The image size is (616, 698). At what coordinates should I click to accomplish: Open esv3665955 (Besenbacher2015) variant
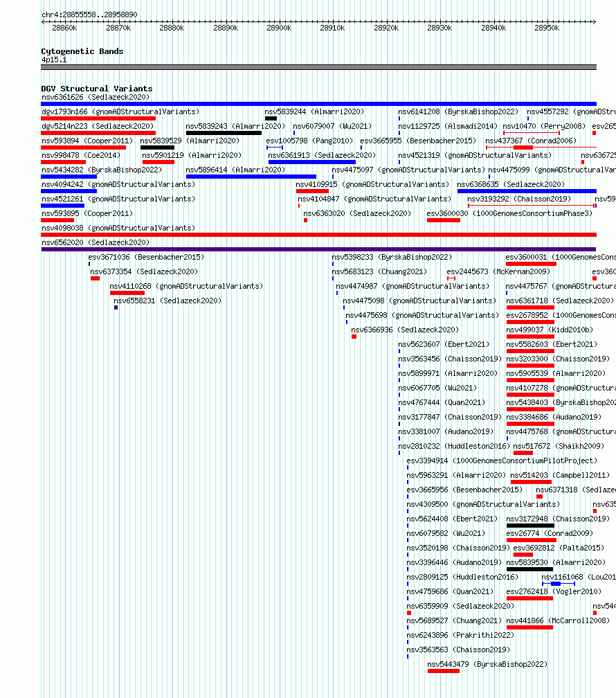418,141
